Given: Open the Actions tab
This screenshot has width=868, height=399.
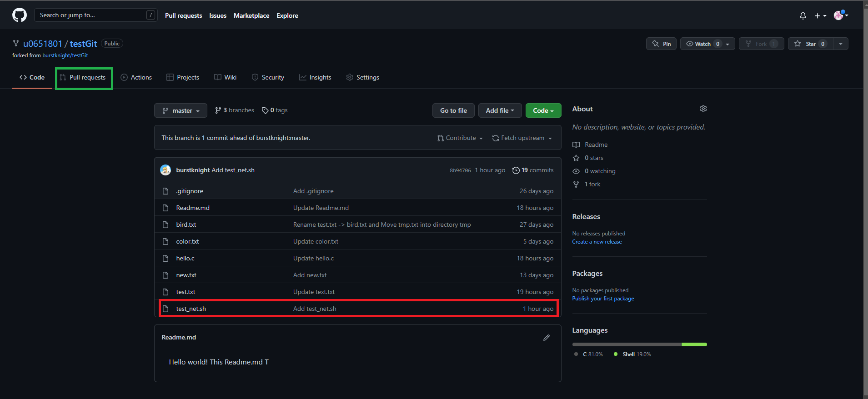Looking at the screenshot, I should tap(136, 78).
